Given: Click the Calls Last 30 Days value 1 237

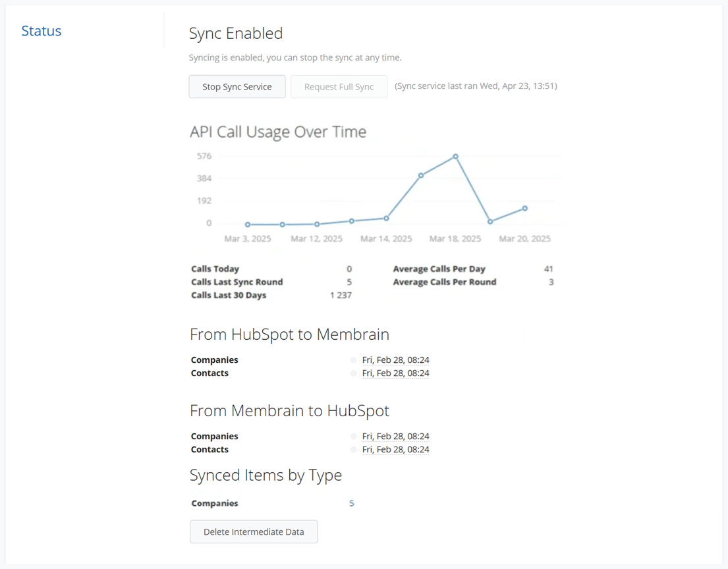Looking at the screenshot, I should point(341,295).
